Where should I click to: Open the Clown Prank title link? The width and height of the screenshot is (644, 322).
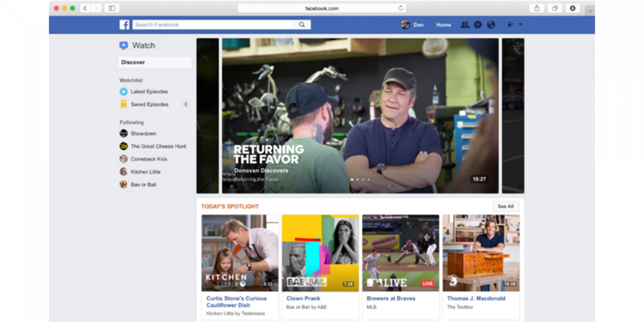(303, 298)
